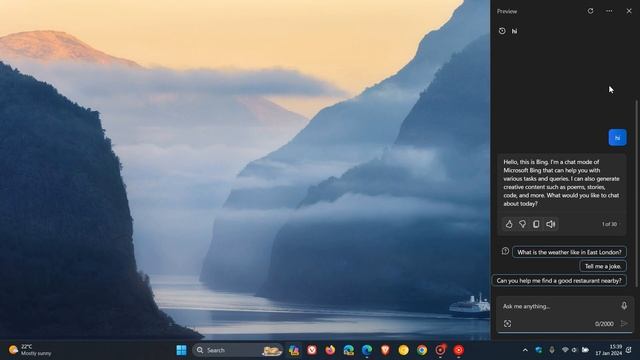This screenshot has height=360, width=640.
Task: Close the Copilot Preview panel
Action: pyautogui.click(x=629, y=11)
